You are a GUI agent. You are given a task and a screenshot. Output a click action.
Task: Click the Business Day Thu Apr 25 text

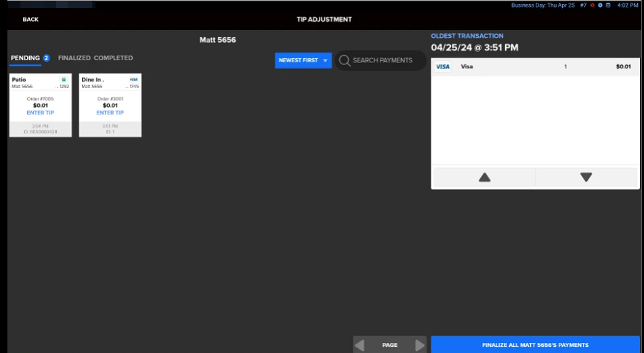pyautogui.click(x=542, y=5)
